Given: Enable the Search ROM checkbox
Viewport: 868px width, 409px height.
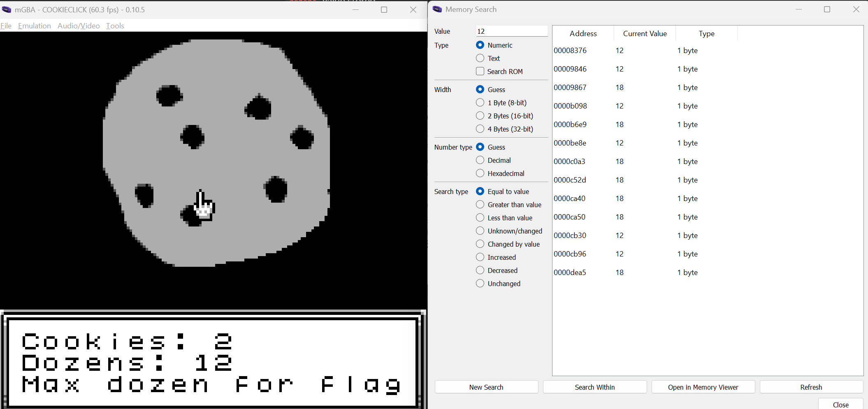Looking at the screenshot, I should click(x=480, y=72).
